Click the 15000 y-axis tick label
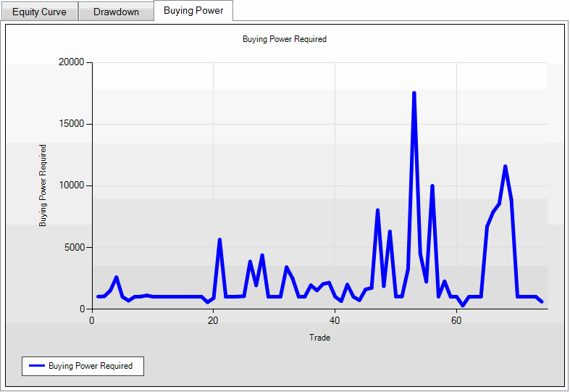Image resolution: width=570 pixels, height=392 pixels. coord(71,124)
